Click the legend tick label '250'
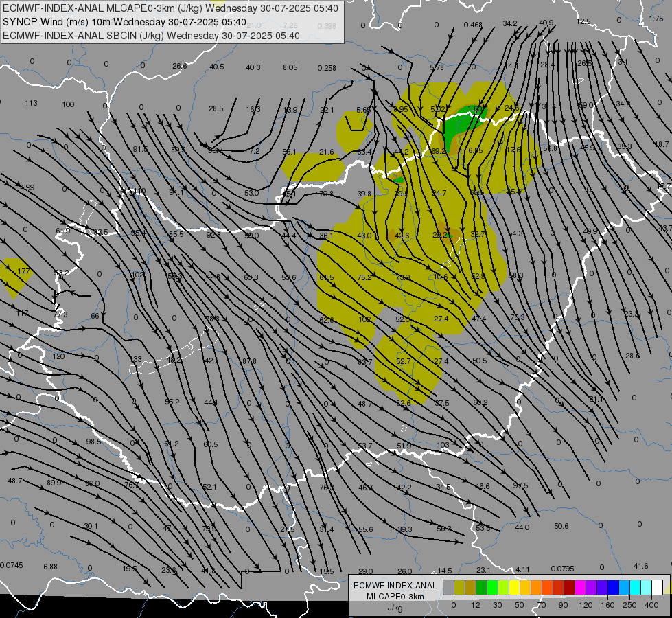This screenshot has width=672, height=618. (629, 605)
